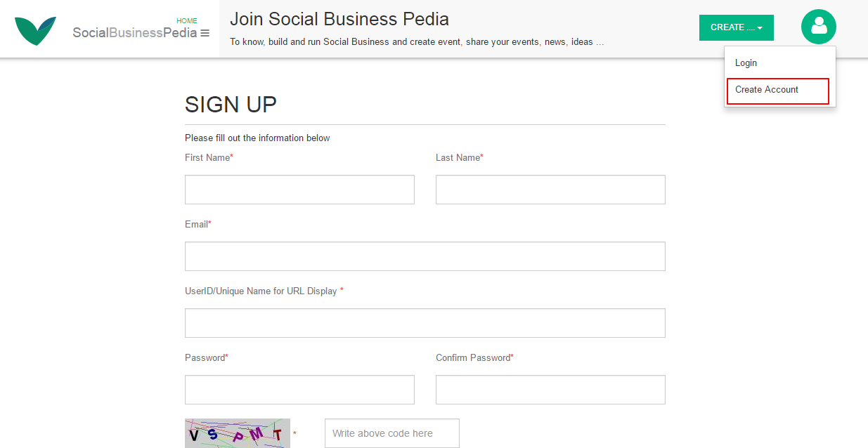Expand the CREATE dropdown button
868x448 pixels.
736,27
